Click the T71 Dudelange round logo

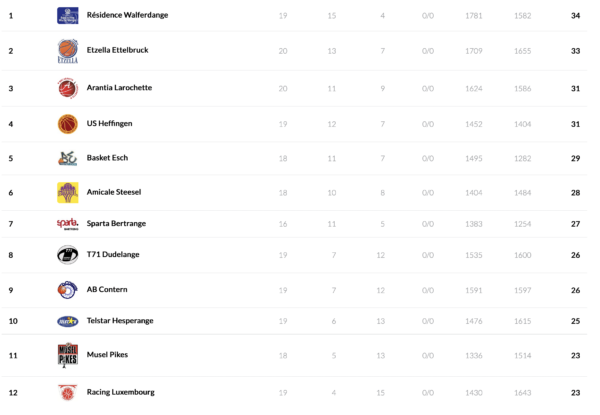click(67, 254)
